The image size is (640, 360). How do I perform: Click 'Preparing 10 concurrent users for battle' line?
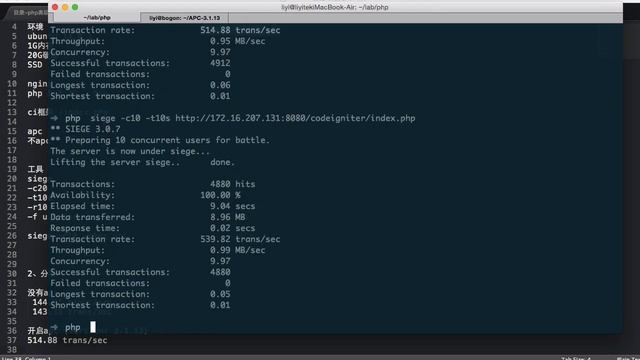pyautogui.click(x=160, y=140)
